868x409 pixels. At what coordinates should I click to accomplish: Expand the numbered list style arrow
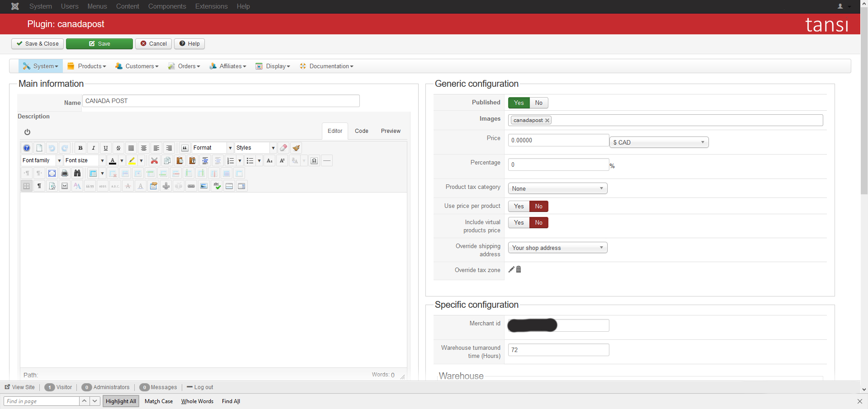tap(240, 160)
